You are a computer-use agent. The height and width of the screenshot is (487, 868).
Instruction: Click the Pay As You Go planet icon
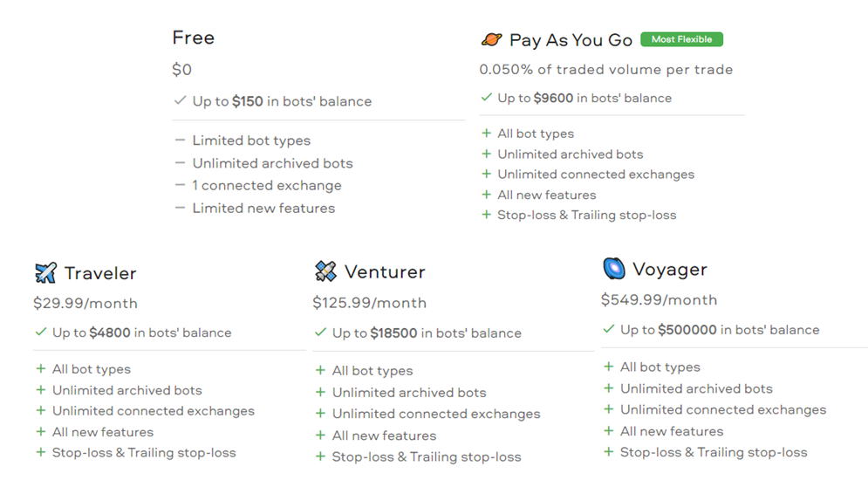point(491,40)
